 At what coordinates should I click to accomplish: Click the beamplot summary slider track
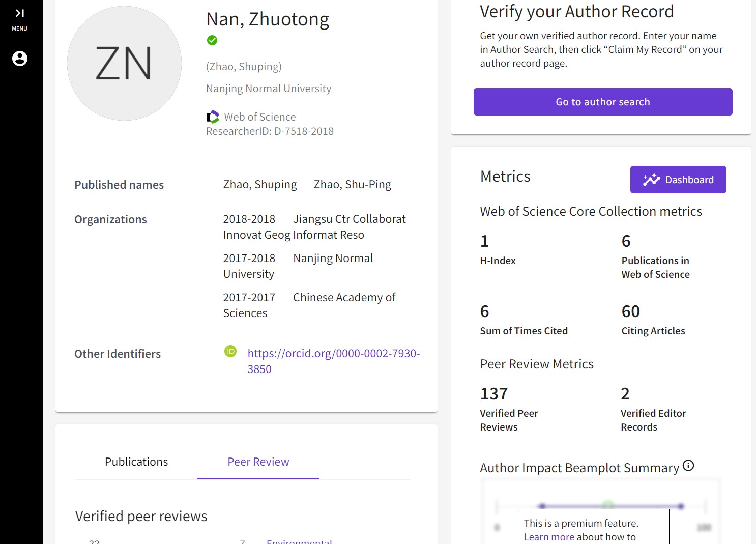610,506
